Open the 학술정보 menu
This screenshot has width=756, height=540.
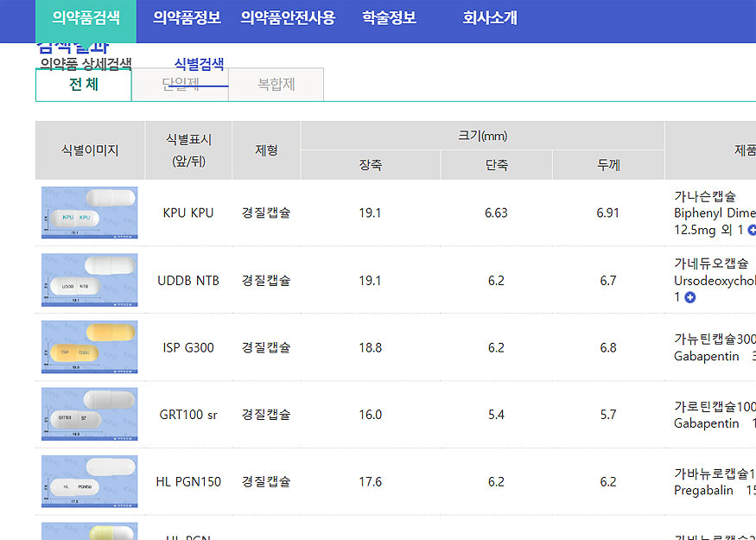coord(389,18)
